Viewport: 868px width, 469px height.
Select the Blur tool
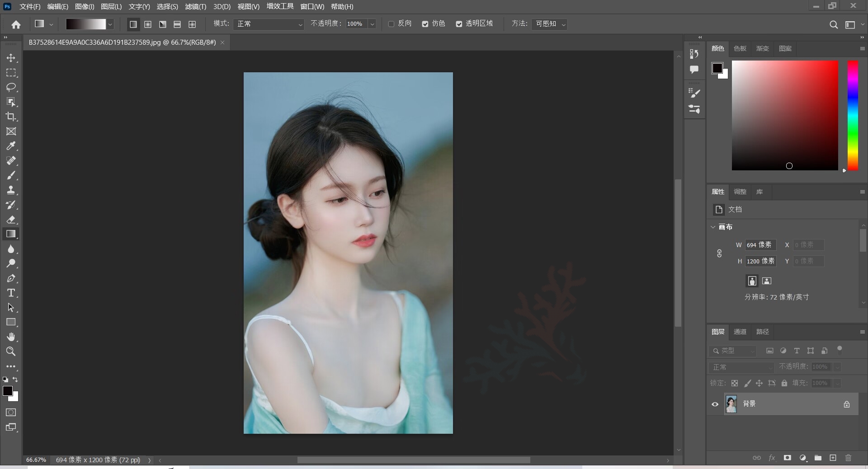(11, 249)
